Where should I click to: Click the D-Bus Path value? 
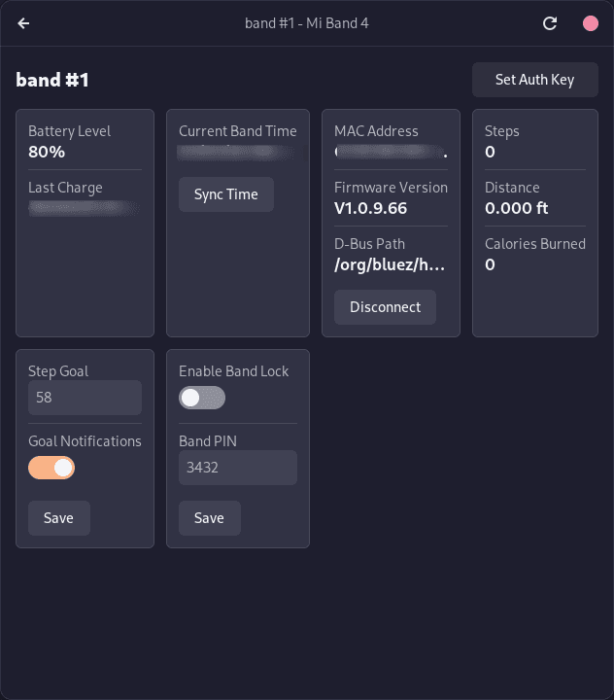point(390,264)
